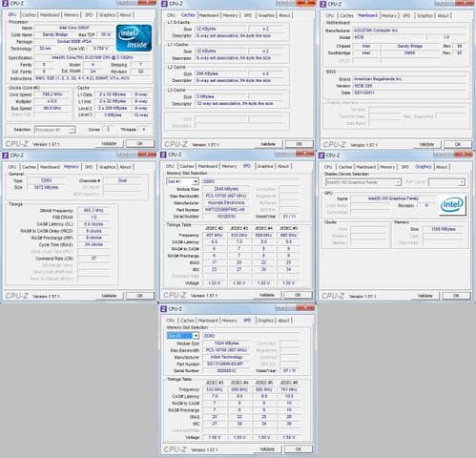Image resolution: width=476 pixels, height=458 pixels.
Task: Select the Sandy Bridge code name field
Action: [54, 34]
